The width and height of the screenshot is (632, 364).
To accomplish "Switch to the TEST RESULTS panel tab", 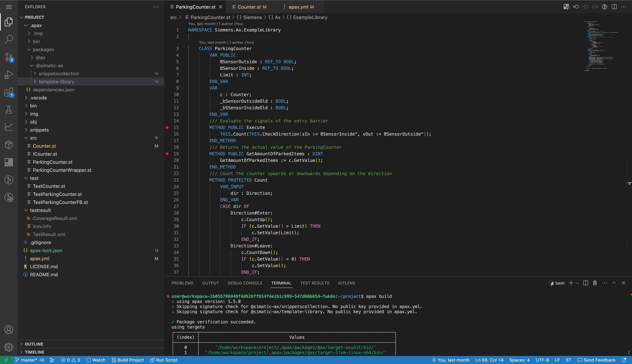I will pos(314,283).
